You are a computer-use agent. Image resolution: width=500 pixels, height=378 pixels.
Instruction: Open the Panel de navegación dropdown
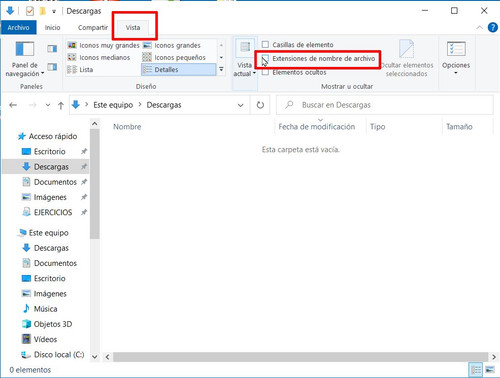tap(25, 69)
